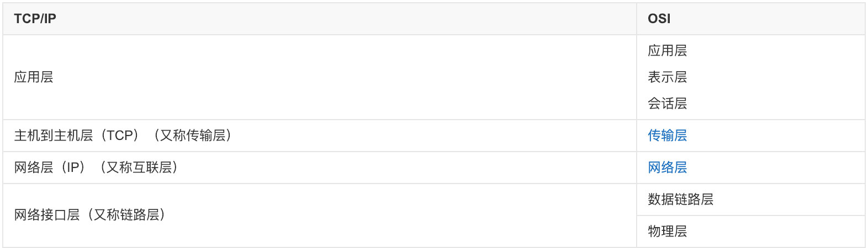Click the （又称互联层） note

click(x=139, y=168)
